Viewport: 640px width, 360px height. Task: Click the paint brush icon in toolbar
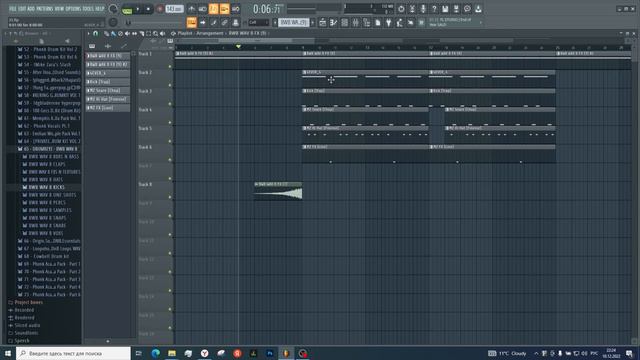click(213, 22)
